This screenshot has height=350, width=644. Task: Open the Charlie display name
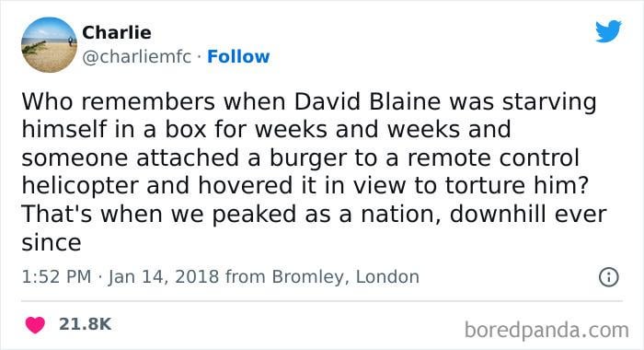pos(117,32)
